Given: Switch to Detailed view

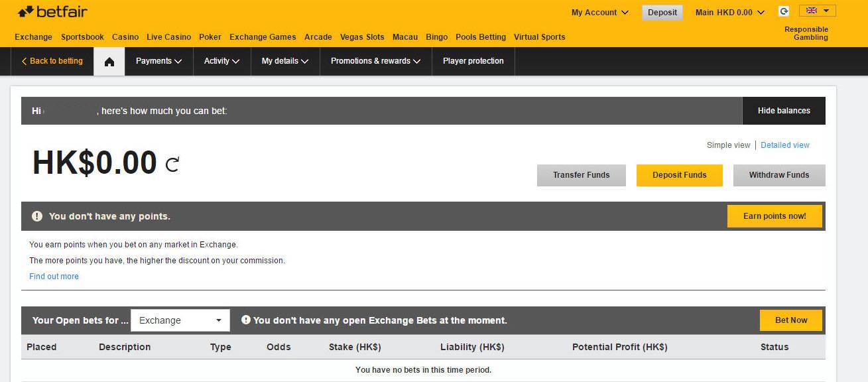Looking at the screenshot, I should click(785, 145).
